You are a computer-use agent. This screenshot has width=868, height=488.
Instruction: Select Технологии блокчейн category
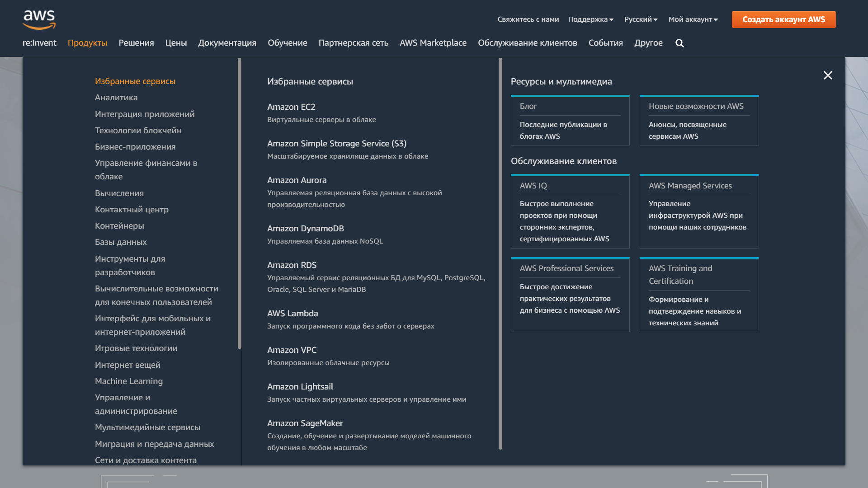point(138,131)
